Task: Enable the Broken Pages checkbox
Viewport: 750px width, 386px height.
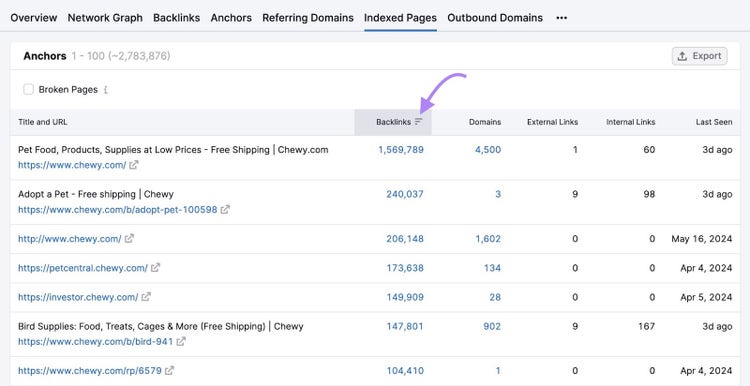Action: (29, 89)
